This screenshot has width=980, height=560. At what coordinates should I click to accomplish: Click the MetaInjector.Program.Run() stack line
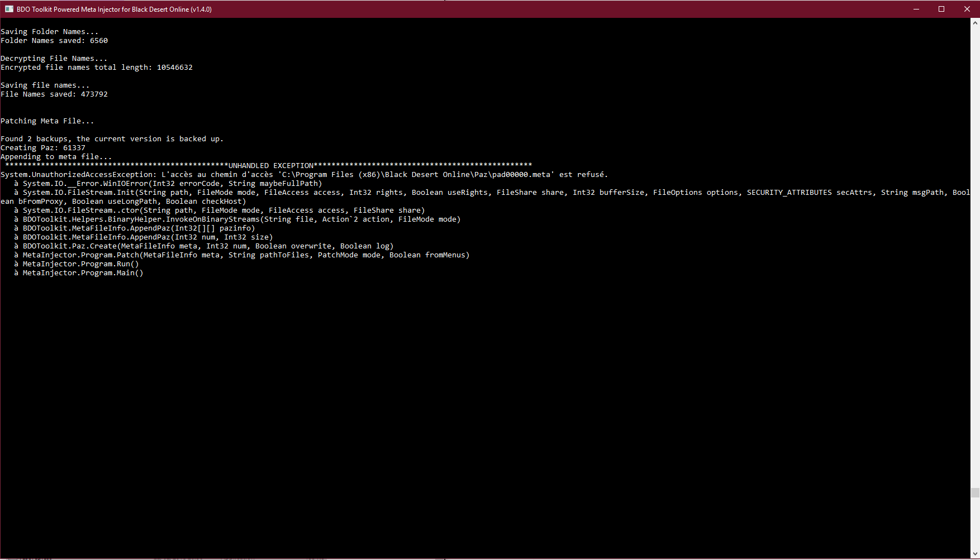coord(80,264)
